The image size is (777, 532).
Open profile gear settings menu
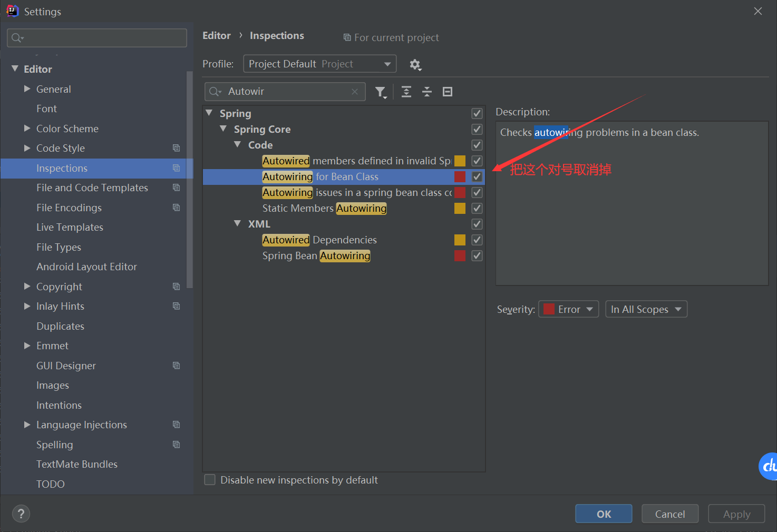pyautogui.click(x=415, y=65)
